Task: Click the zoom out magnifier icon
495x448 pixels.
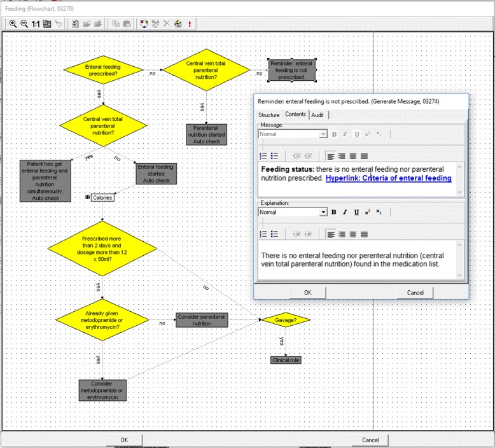Action: click(x=24, y=24)
